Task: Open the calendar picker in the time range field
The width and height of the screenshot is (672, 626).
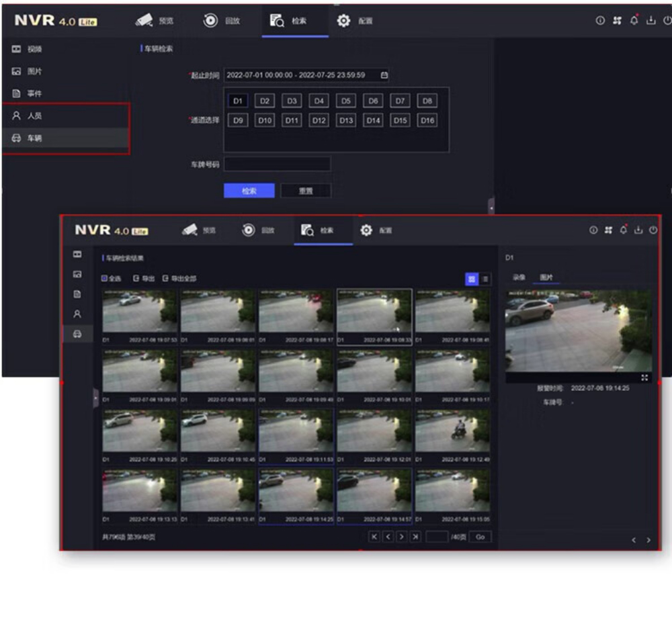Action: tap(384, 75)
